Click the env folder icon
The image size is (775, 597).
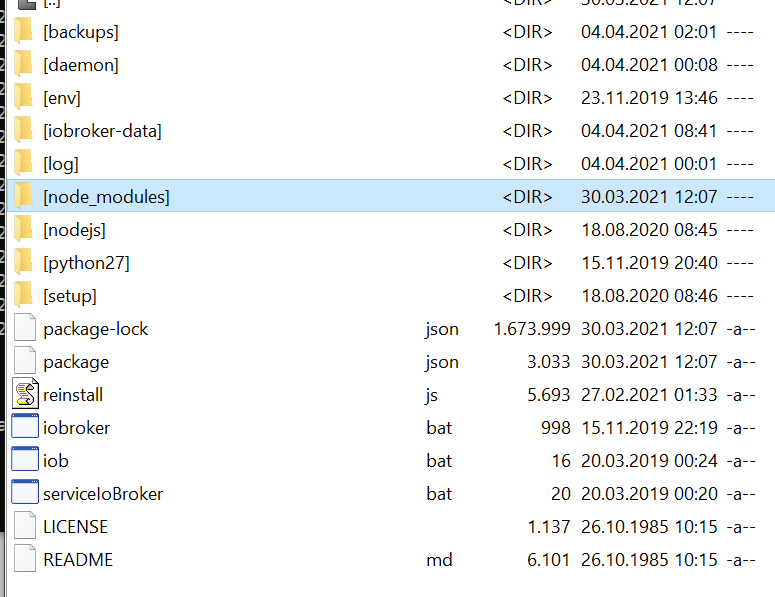coord(23,98)
